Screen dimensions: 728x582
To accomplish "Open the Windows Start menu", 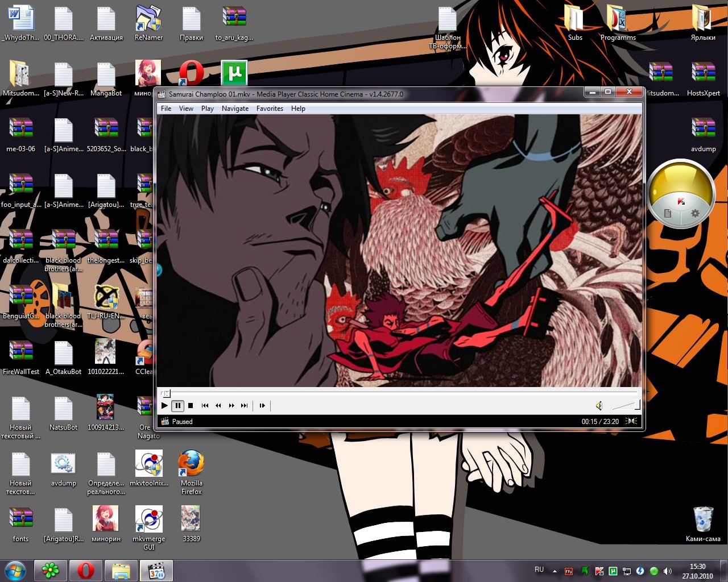I will click(x=15, y=570).
